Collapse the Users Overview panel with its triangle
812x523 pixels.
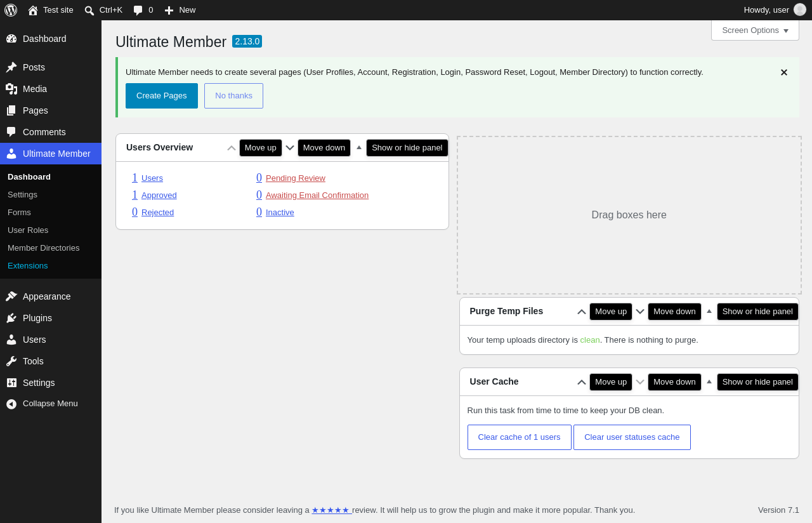tap(359, 147)
